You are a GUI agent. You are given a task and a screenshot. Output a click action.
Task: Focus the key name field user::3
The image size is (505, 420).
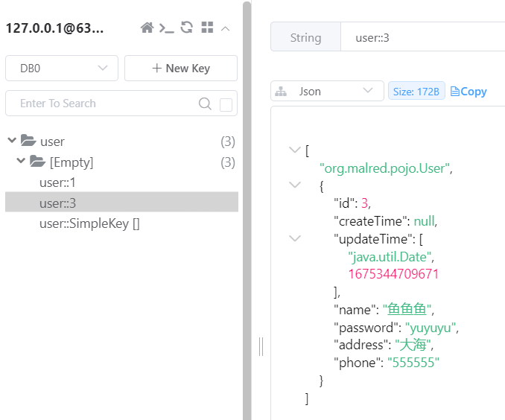(x=422, y=38)
